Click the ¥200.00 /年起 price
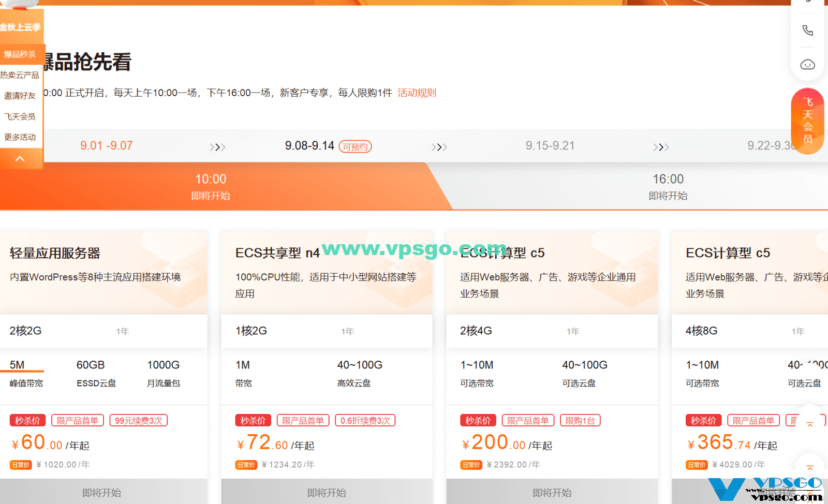The height and width of the screenshot is (504, 828). 507,443
